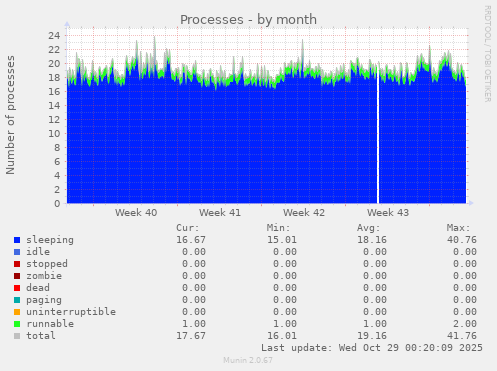Click total current value 17.67
The height and width of the screenshot is (371, 497).
click(191, 336)
